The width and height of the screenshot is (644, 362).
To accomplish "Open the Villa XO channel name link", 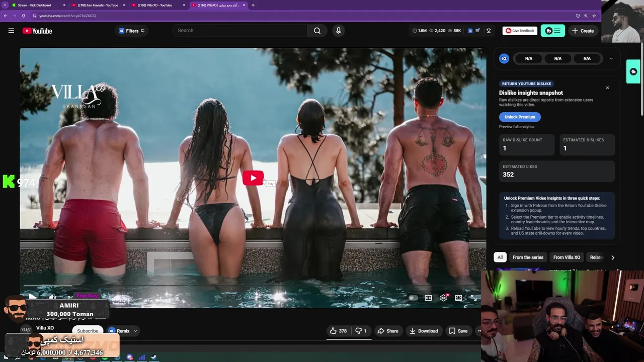I will coord(45,328).
